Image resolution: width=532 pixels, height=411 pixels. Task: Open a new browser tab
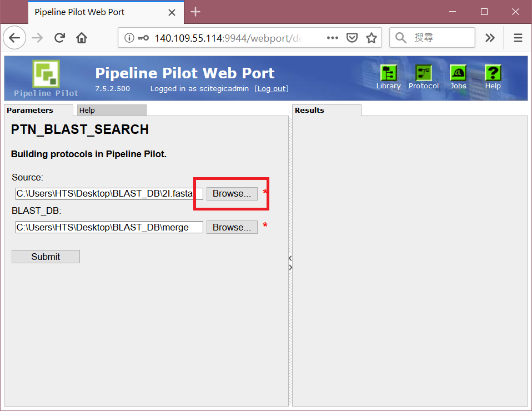195,12
